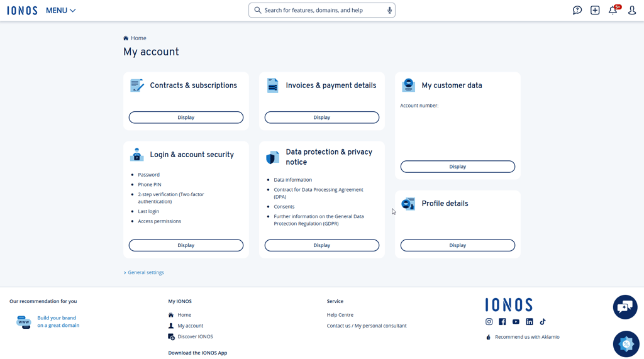Viewport: 644px width, 359px height.
Task: Click the 'My account' page heading
Action: tap(151, 52)
